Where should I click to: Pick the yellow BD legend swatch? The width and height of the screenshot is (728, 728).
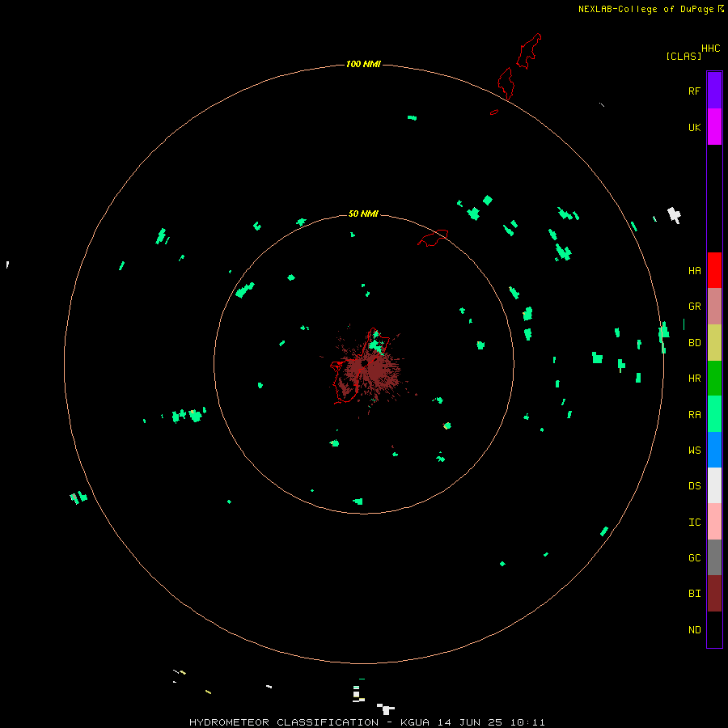(714, 342)
